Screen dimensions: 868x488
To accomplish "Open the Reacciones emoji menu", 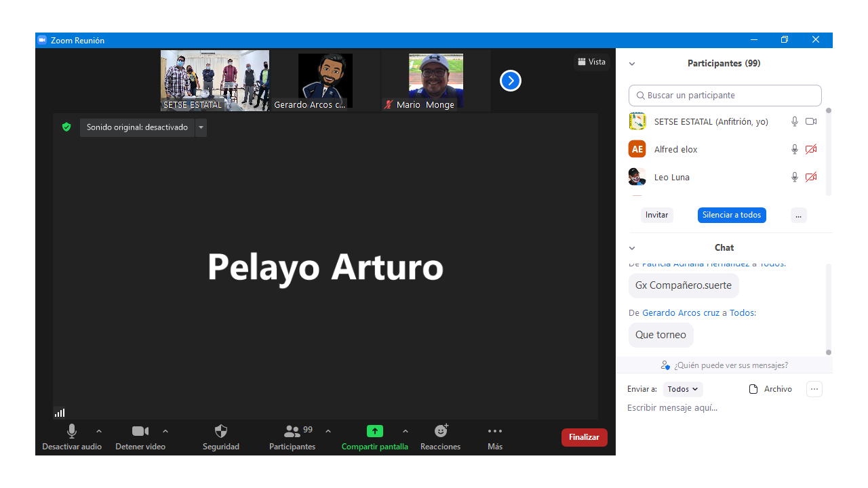I will (441, 431).
